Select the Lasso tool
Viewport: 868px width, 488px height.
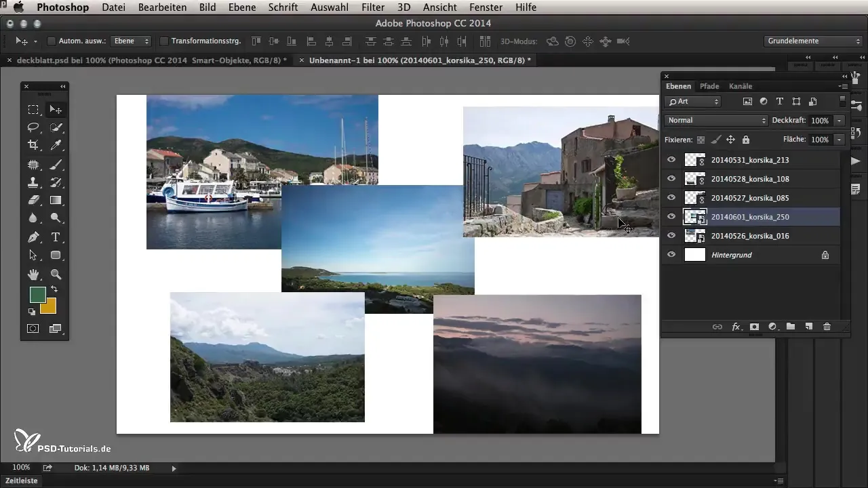(x=33, y=127)
